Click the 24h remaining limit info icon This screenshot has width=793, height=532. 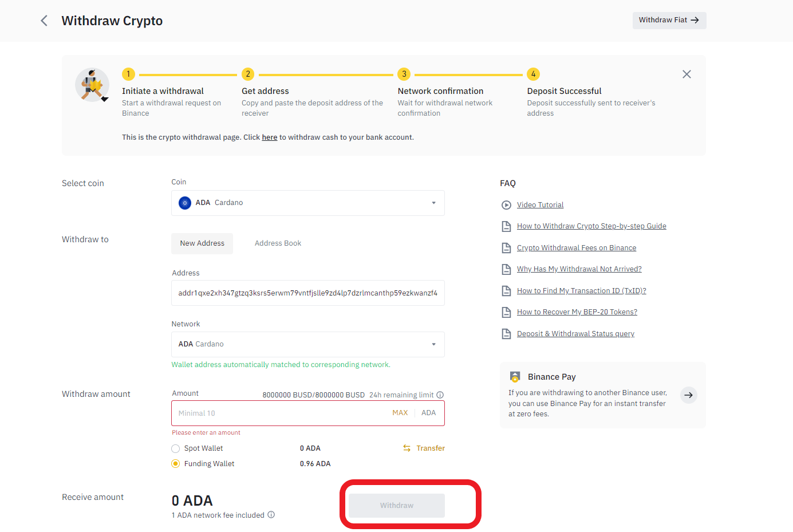(440, 395)
